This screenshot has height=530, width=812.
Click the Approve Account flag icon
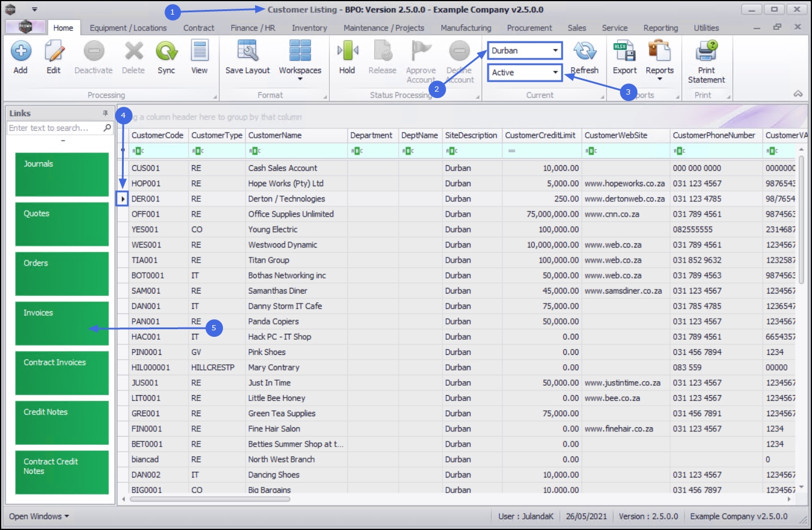[x=421, y=51]
